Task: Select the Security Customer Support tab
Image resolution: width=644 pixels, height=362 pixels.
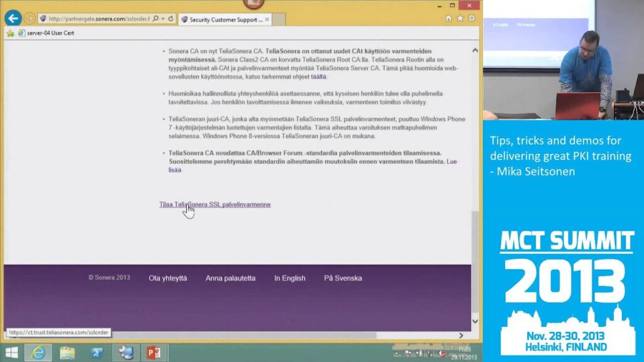Action: click(225, 19)
